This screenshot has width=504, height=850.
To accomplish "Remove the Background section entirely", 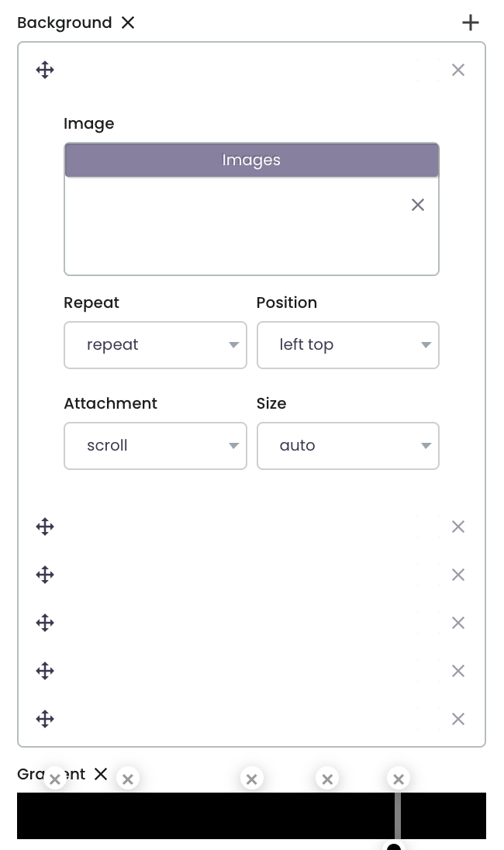I will click(x=128, y=22).
